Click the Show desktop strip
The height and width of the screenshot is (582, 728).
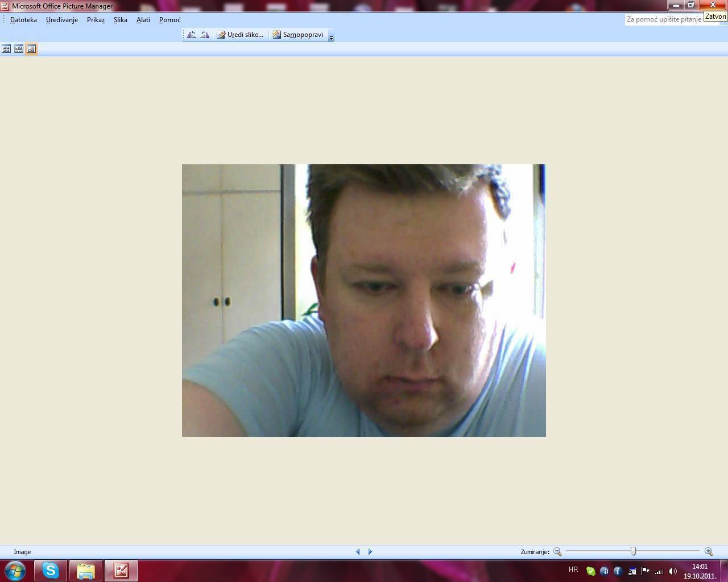(724, 571)
